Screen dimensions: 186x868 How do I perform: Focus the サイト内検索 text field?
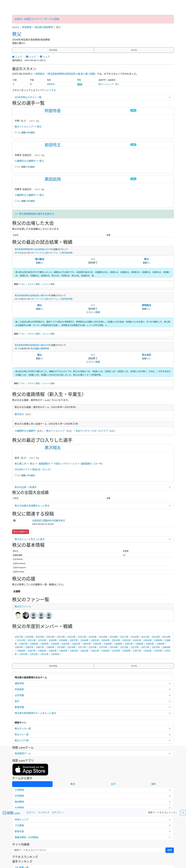tap(89, 850)
